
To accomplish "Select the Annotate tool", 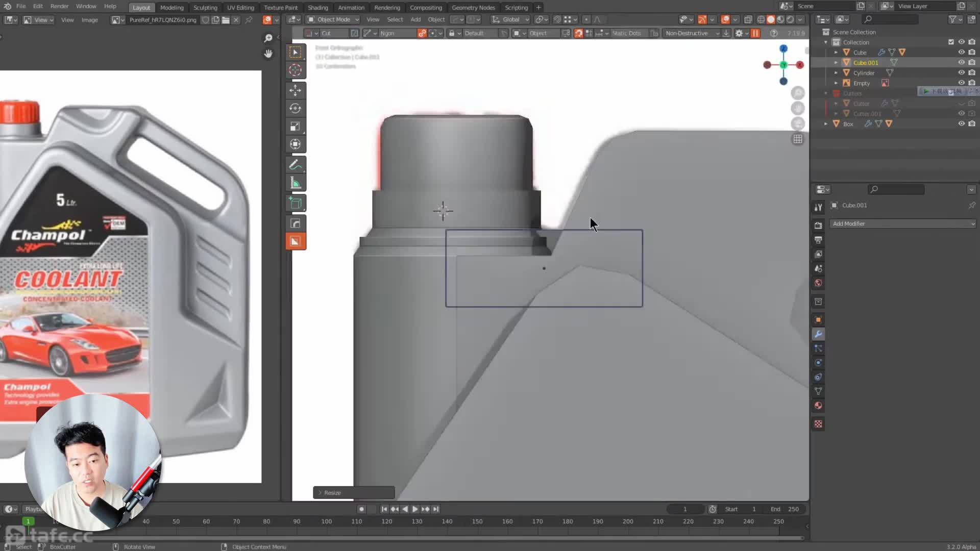I will [296, 164].
